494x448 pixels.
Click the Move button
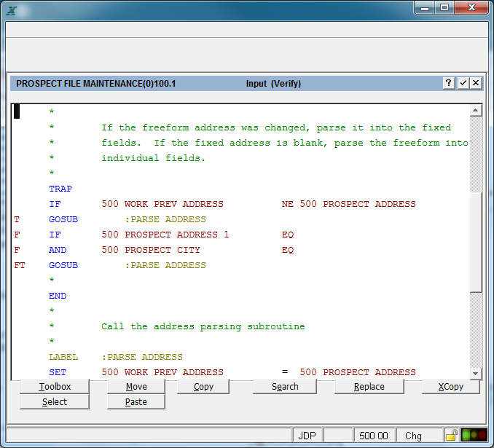[x=136, y=387]
